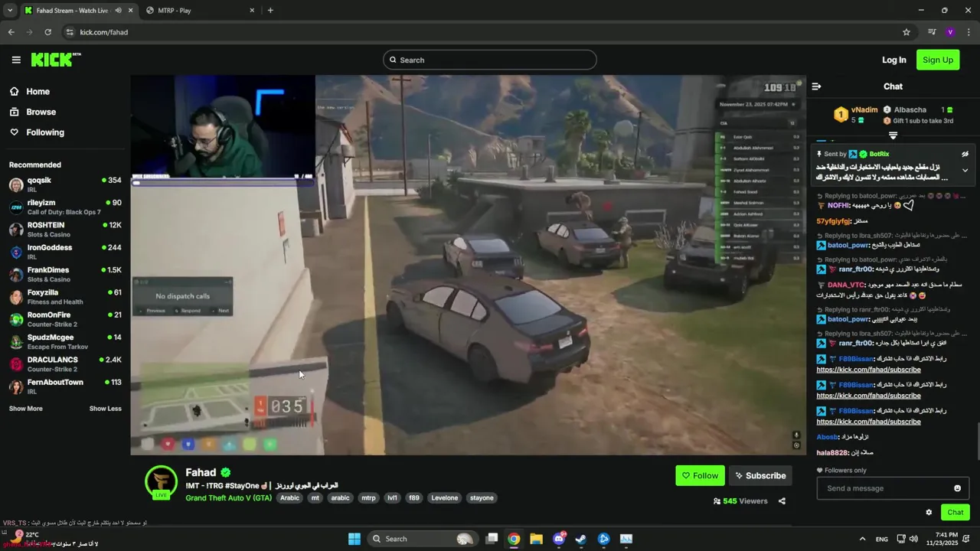Go back to previous page
The height and width of the screenshot is (551, 980).
(x=11, y=32)
